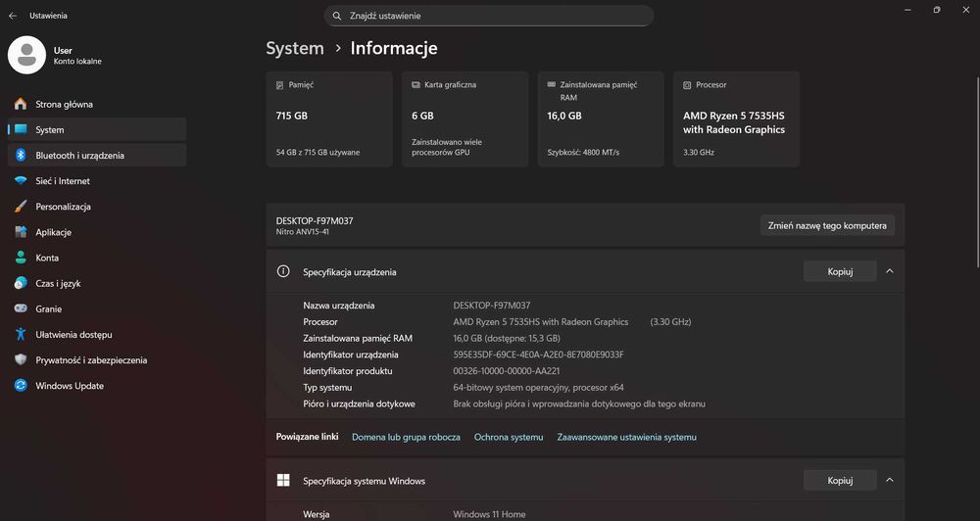
Task: Click Zmień nazwę tego komputera button
Action: [x=827, y=225]
